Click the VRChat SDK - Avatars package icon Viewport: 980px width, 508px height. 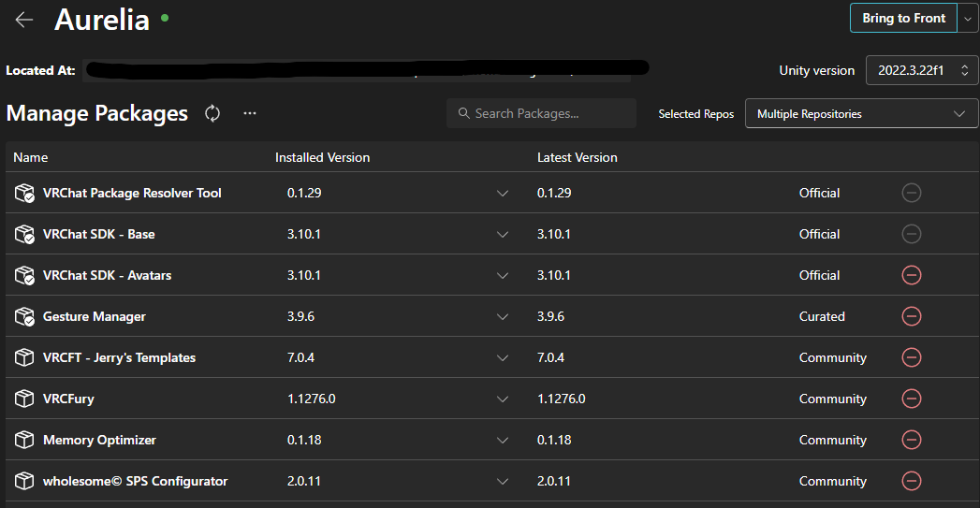click(x=24, y=276)
